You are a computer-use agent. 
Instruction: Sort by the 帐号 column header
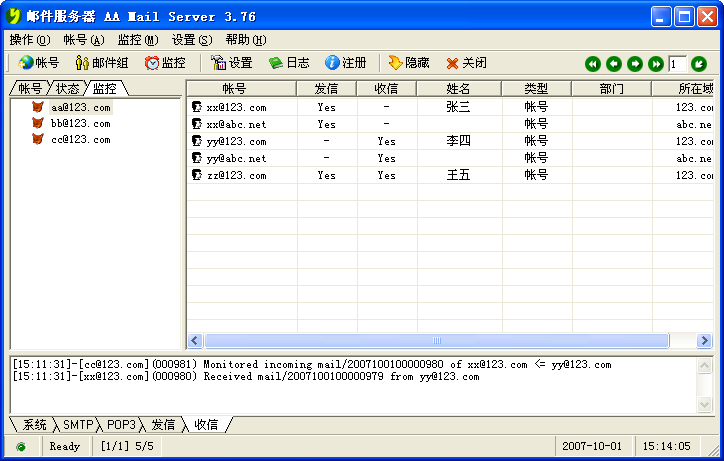coord(242,88)
